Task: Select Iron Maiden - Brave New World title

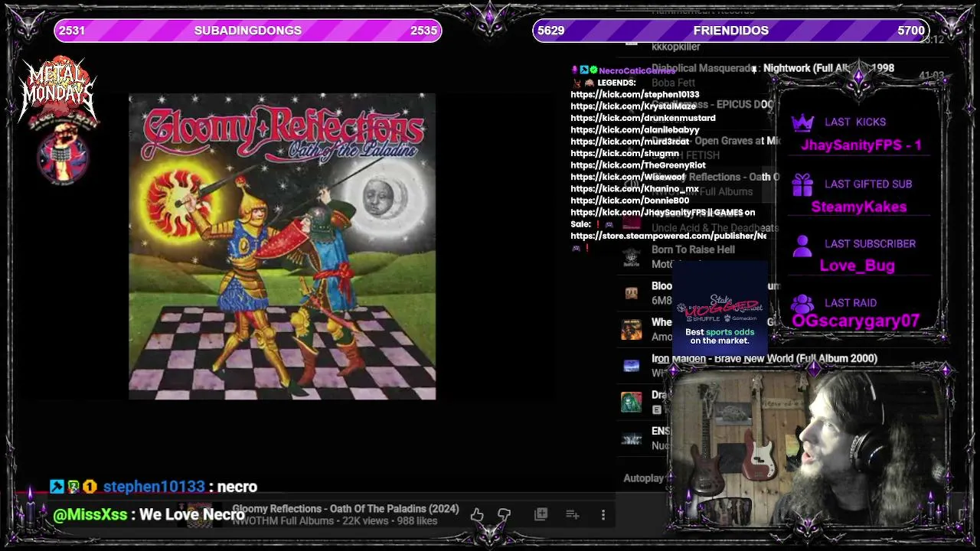Action: [764, 358]
